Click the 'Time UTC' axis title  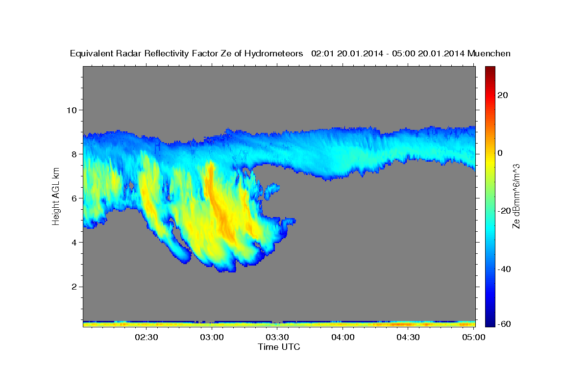(x=279, y=347)
